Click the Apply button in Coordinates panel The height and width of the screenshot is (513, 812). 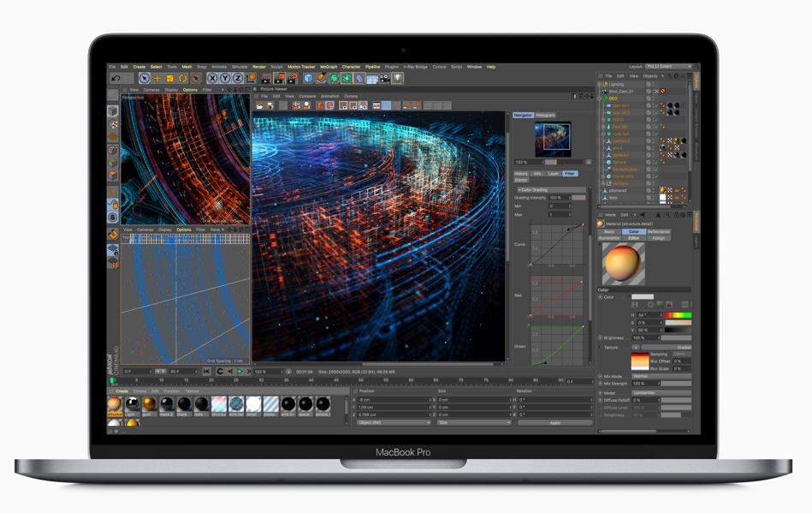click(554, 423)
